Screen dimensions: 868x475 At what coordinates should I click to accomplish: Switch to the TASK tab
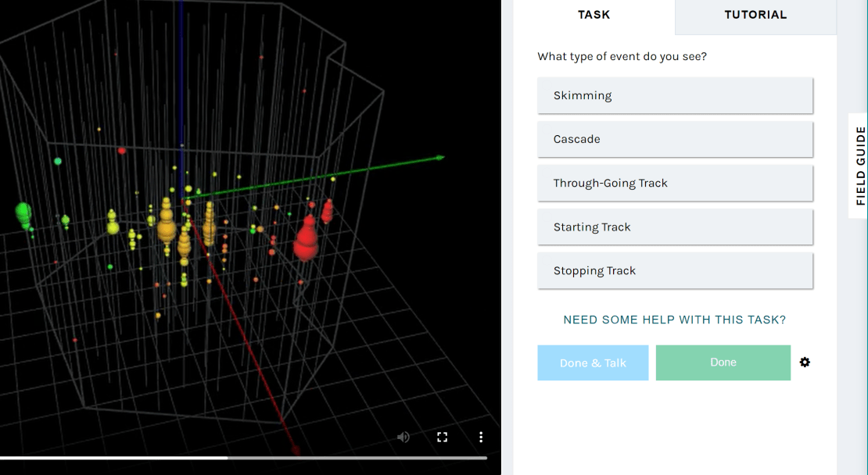594,15
